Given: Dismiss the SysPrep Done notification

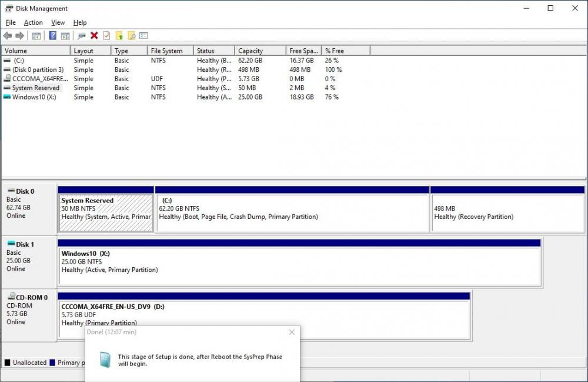Looking at the screenshot, I should click(291, 332).
